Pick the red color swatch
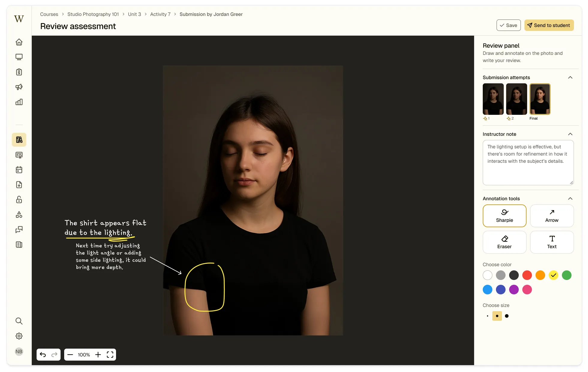The image size is (588, 372). tap(527, 275)
